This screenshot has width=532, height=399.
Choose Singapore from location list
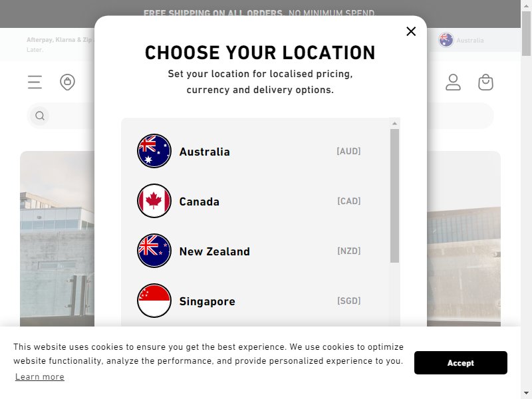(x=249, y=301)
